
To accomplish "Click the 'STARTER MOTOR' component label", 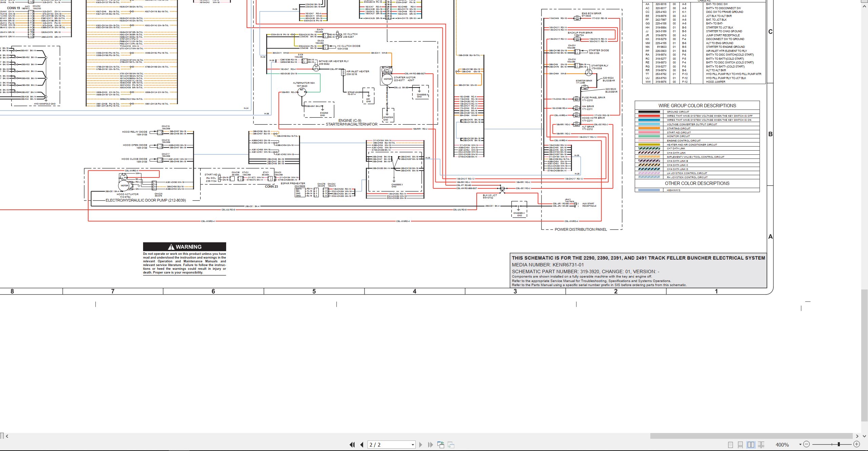I will pyautogui.click(x=405, y=78).
